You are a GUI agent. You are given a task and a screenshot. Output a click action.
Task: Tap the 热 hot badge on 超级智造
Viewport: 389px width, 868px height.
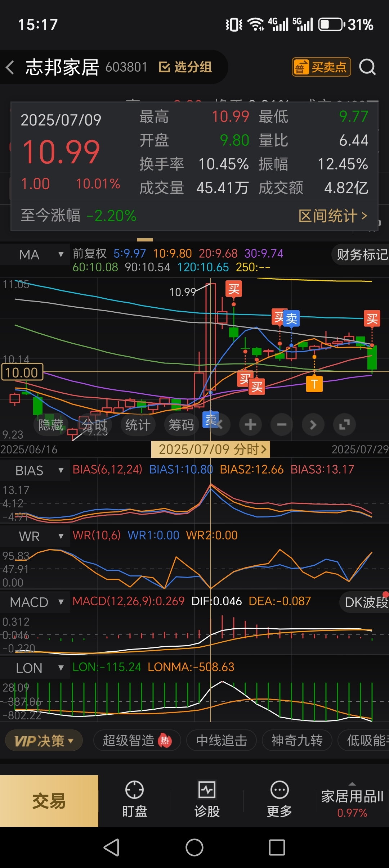click(x=165, y=741)
